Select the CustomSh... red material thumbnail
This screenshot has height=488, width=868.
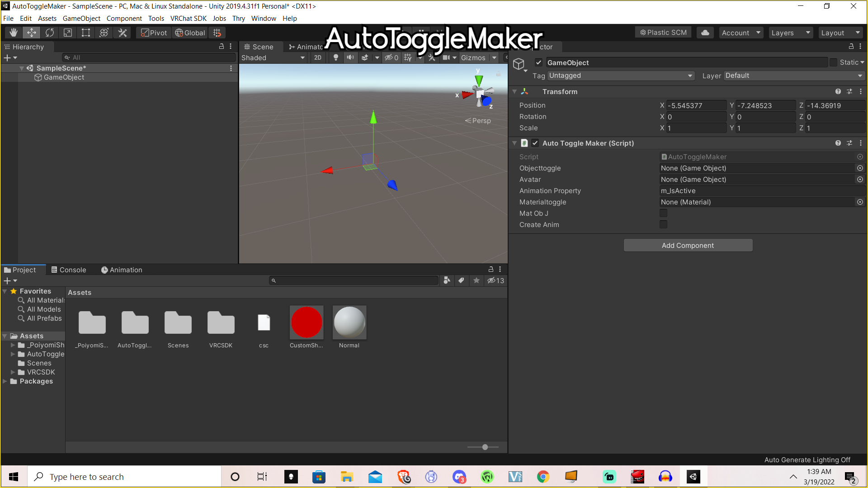pos(307,322)
